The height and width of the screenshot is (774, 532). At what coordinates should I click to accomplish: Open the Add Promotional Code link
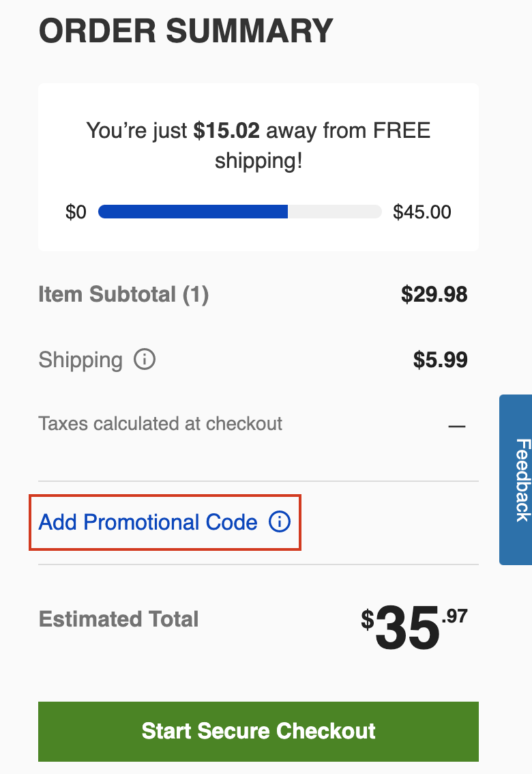[148, 523]
